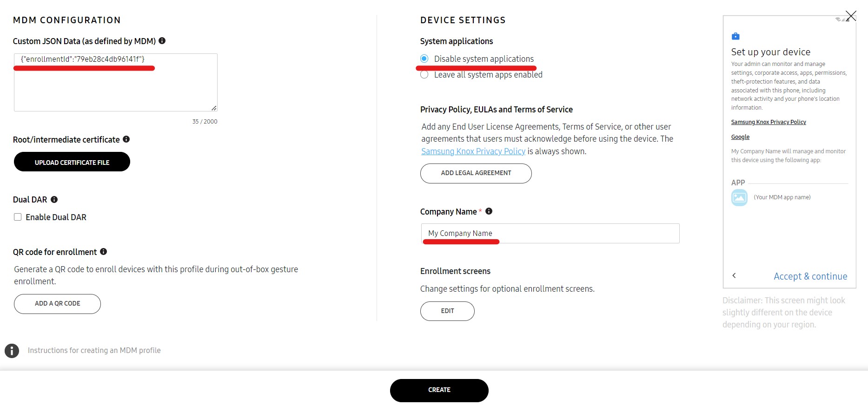The width and height of the screenshot is (868, 405).
Task: Click the Add a QR Code button
Action: tap(57, 304)
